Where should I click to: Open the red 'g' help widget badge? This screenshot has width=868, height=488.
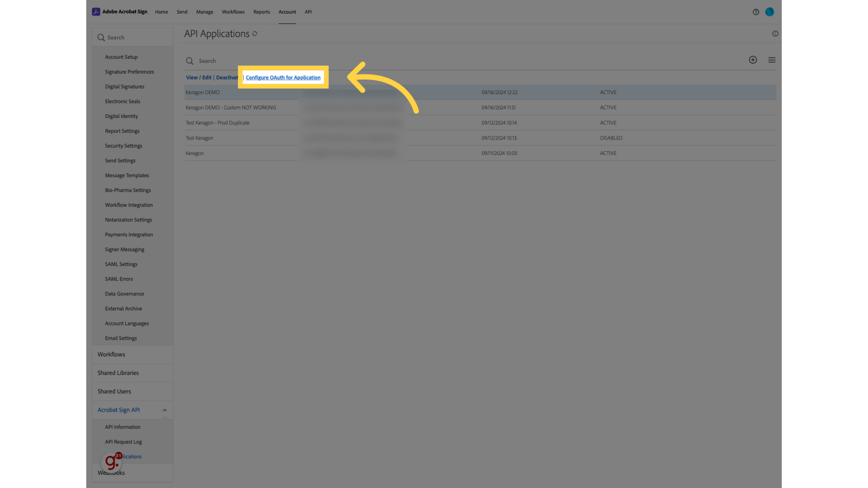(112, 462)
